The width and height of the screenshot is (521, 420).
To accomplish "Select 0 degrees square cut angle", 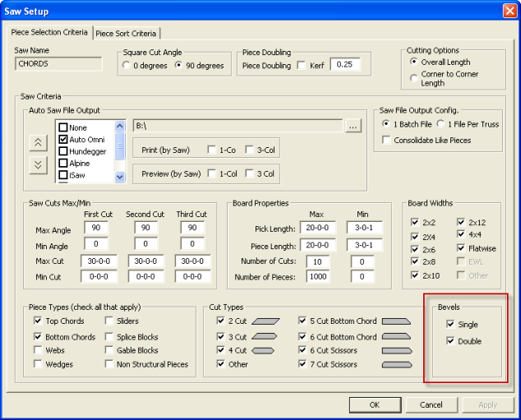I will coord(126,65).
